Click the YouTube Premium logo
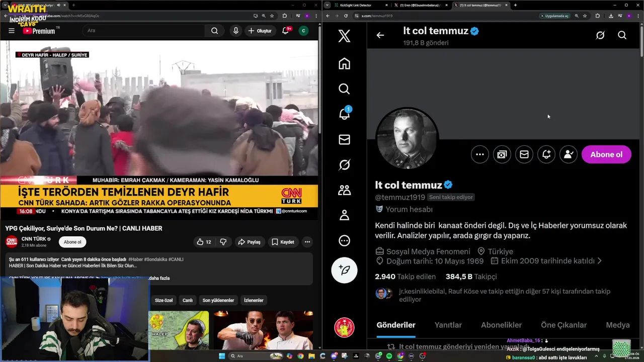 (x=39, y=31)
